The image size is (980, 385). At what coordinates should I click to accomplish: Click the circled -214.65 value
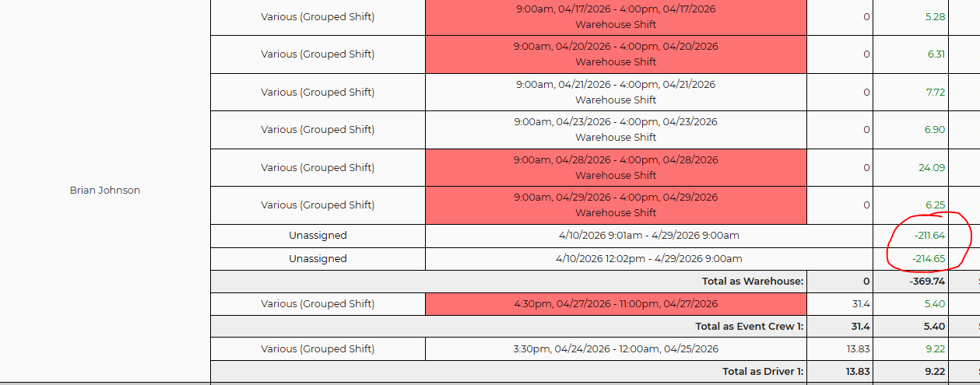(x=929, y=259)
